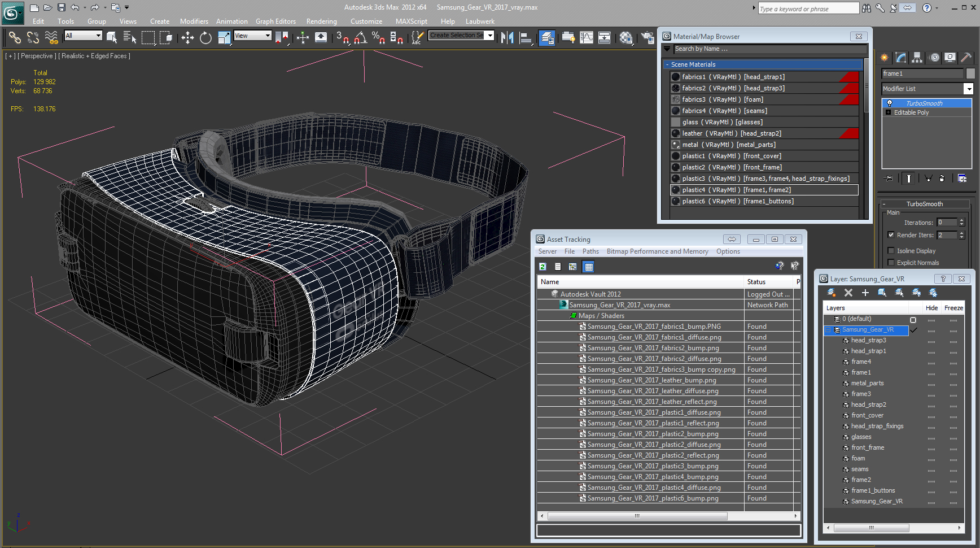
Task: Activate Select and Scale tool
Action: click(x=224, y=38)
